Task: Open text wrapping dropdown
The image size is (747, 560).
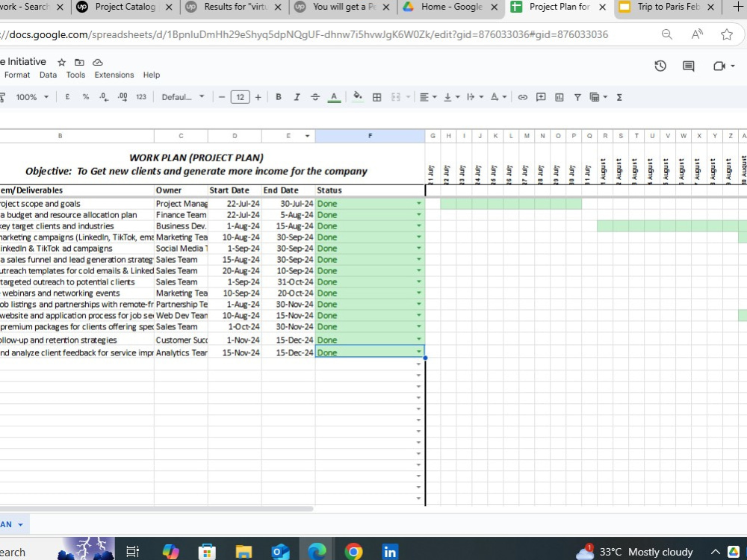Action: coord(475,97)
